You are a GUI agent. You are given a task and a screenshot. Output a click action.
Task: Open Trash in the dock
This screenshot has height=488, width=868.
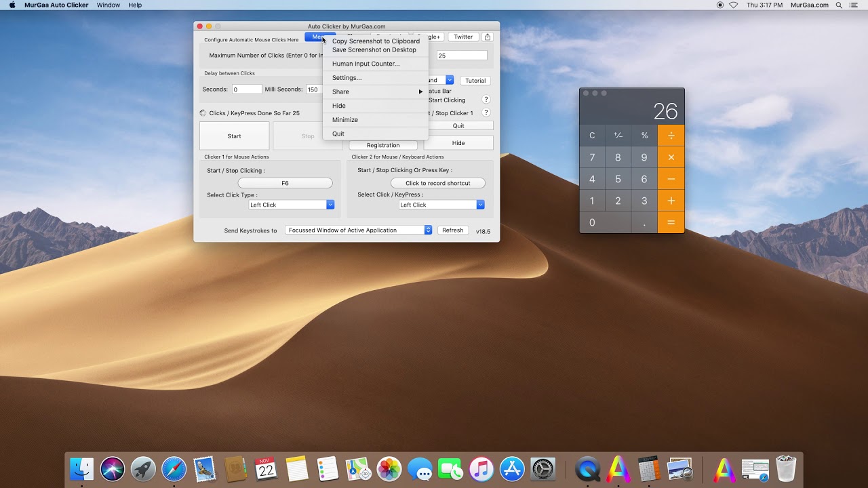point(786,469)
